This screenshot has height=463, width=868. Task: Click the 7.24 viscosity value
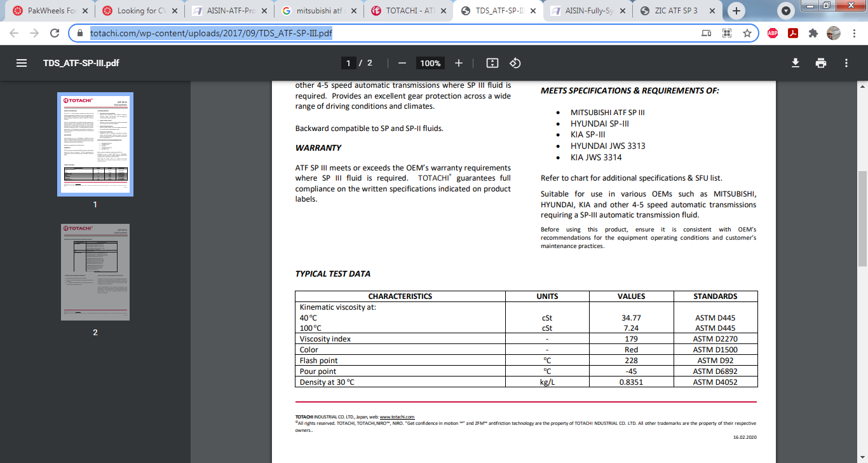point(631,328)
